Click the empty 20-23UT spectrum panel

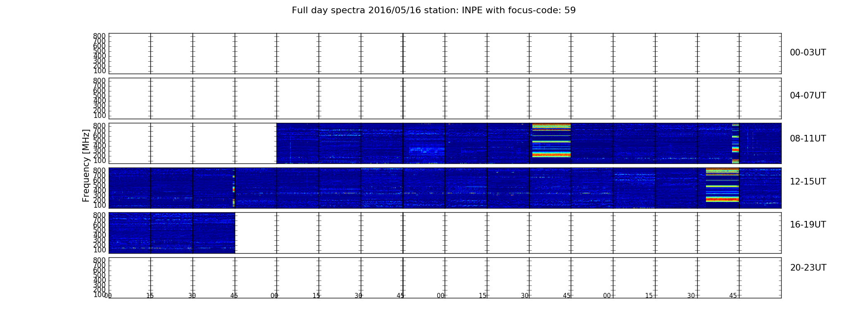445,278
